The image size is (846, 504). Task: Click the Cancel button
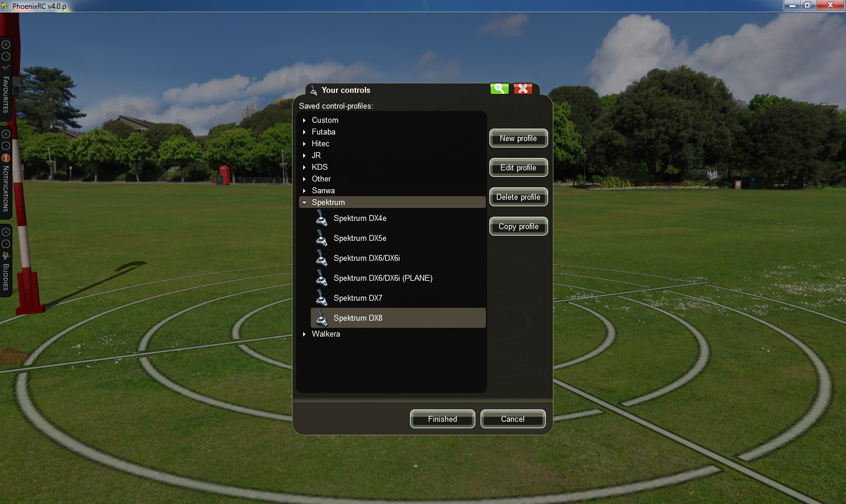pyautogui.click(x=513, y=419)
